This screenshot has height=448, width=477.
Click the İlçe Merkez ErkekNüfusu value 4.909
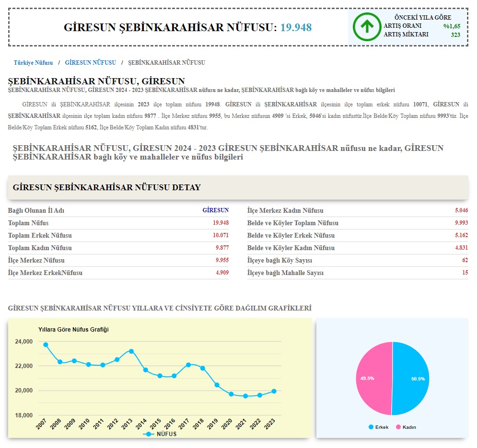click(222, 273)
